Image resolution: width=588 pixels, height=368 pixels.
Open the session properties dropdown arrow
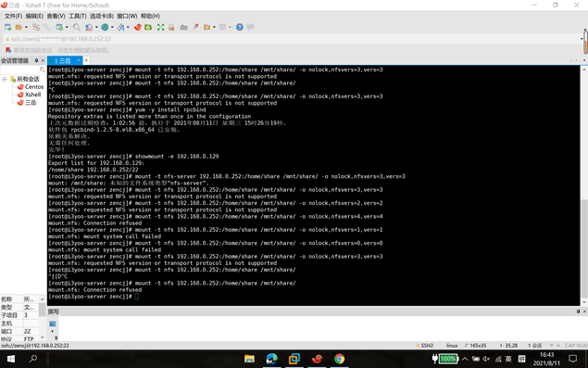click(67, 27)
